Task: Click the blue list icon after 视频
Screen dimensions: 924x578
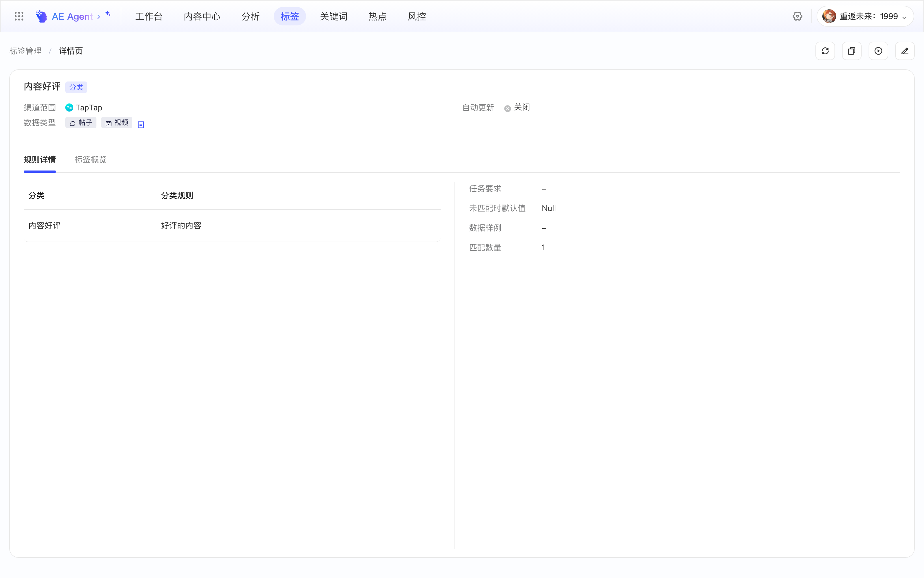Action: (x=141, y=125)
